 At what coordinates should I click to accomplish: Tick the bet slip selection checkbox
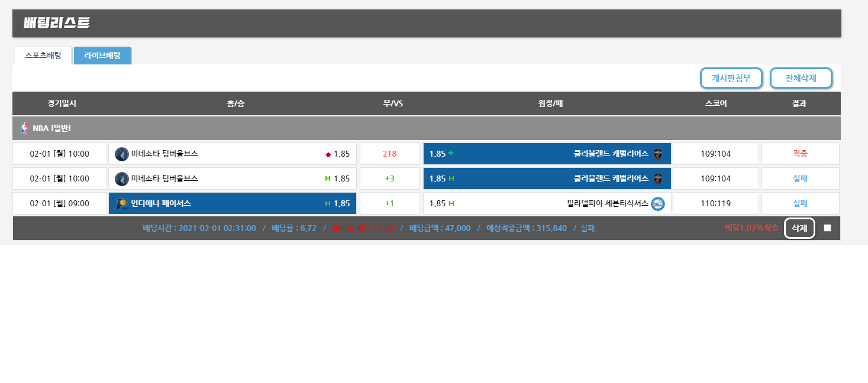click(827, 228)
